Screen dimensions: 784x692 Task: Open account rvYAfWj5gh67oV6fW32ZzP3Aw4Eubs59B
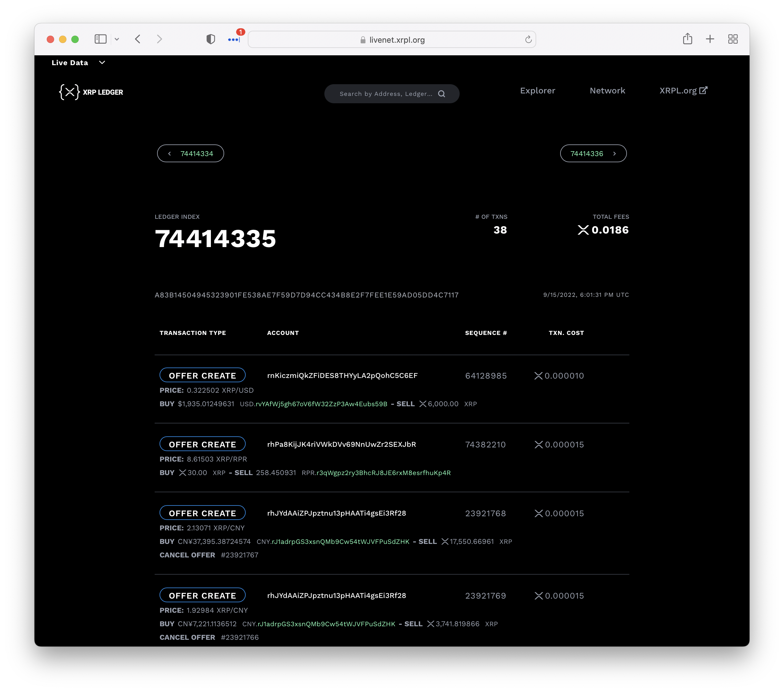(321, 404)
